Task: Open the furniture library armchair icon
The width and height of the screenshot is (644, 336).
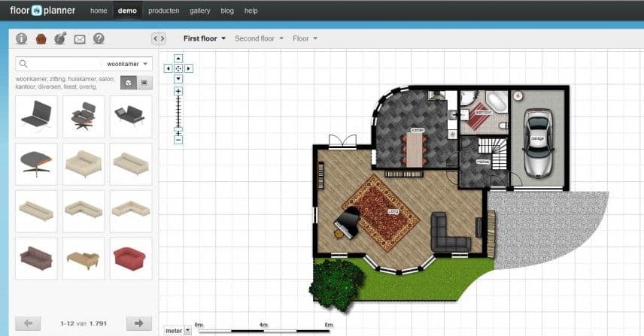Action: pyautogui.click(x=41, y=38)
